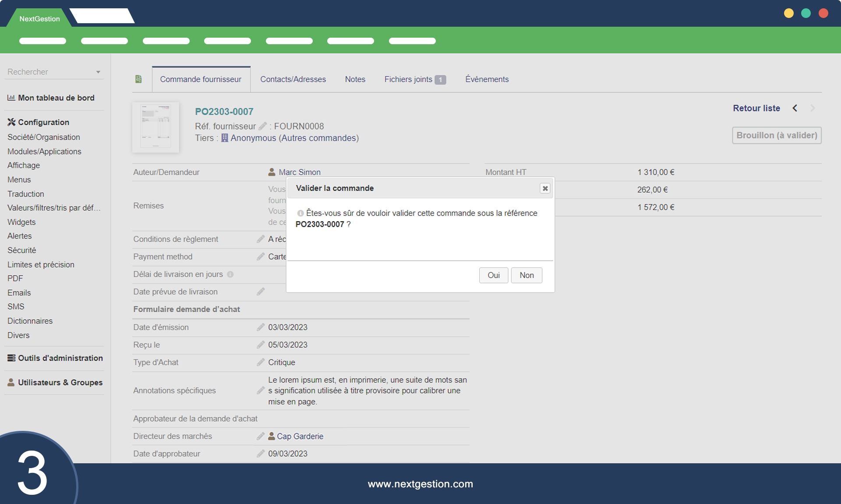The width and height of the screenshot is (841, 504).
Task: Edit Date d'émission with its pencil icon
Action: click(x=261, y=327)
